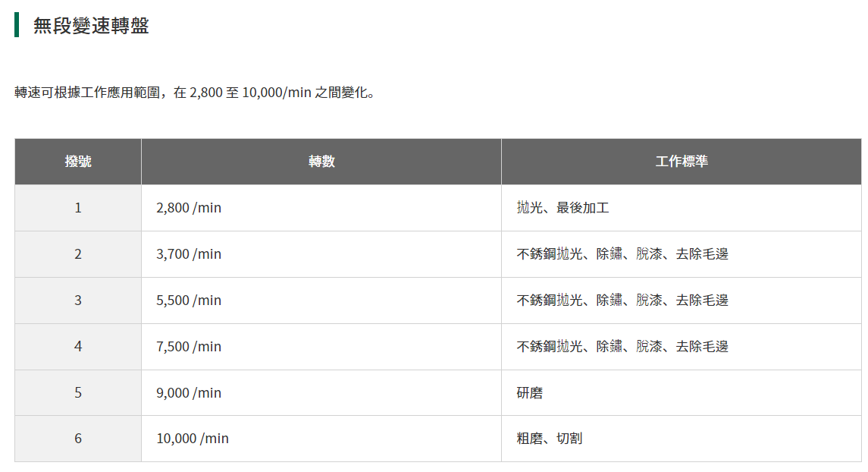Click the paragraph describing the 2,800 至 10,000/min range
The image size is (868, 472).
195,93
